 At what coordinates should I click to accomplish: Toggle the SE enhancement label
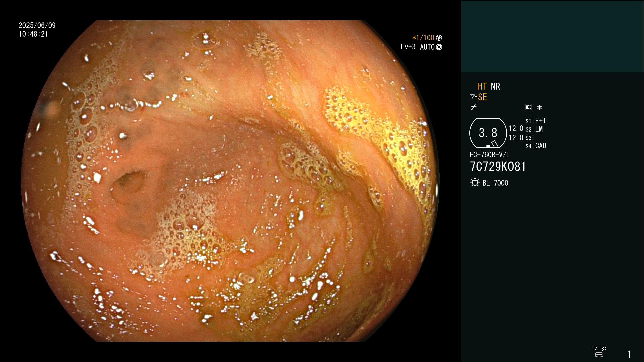(x=482, y=97)
